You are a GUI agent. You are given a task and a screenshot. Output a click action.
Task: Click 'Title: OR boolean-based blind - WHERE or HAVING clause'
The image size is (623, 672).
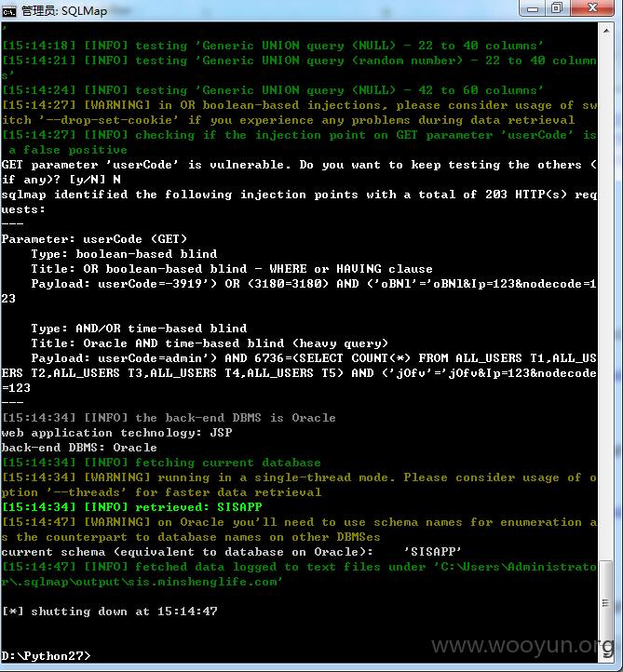(232, 269)
